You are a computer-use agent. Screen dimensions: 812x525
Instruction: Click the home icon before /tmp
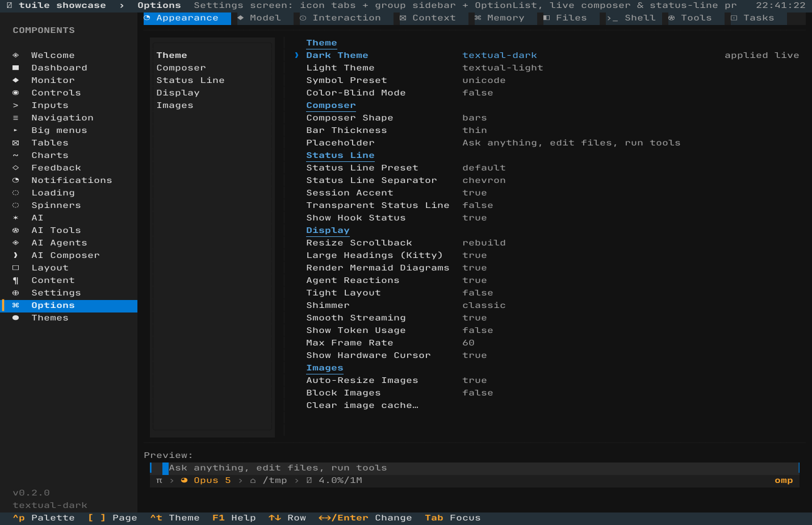(253, 480)
